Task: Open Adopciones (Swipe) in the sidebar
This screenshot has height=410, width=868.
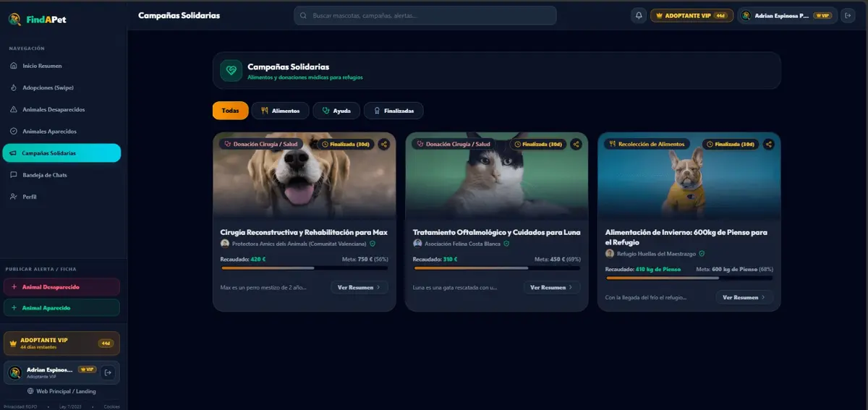Action: [61, 87]
